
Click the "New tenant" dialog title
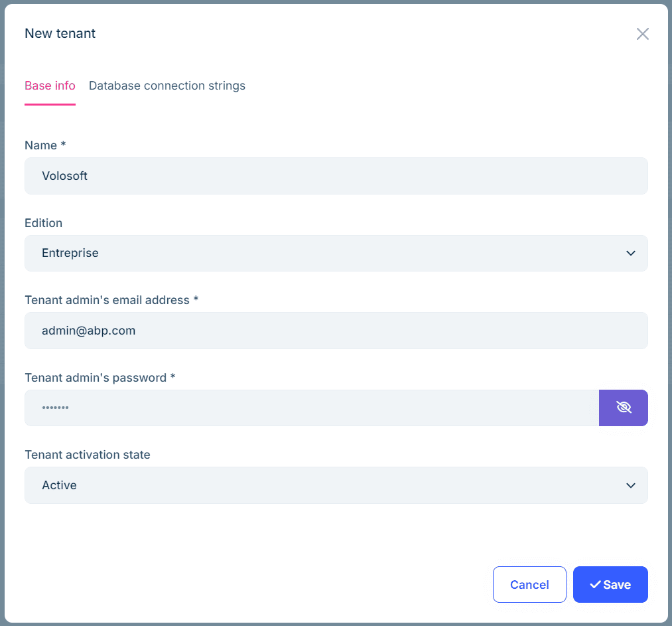tap(60, 33)
